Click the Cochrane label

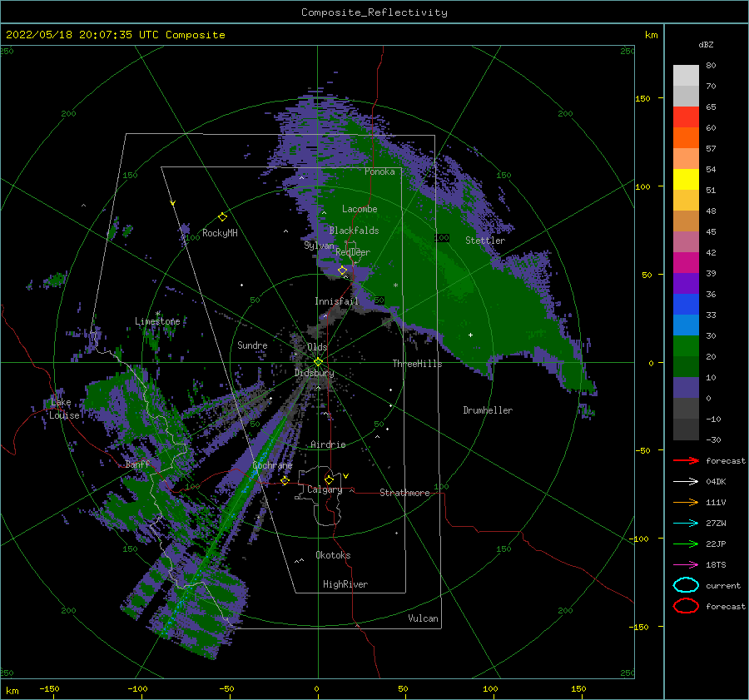point(272,465)
